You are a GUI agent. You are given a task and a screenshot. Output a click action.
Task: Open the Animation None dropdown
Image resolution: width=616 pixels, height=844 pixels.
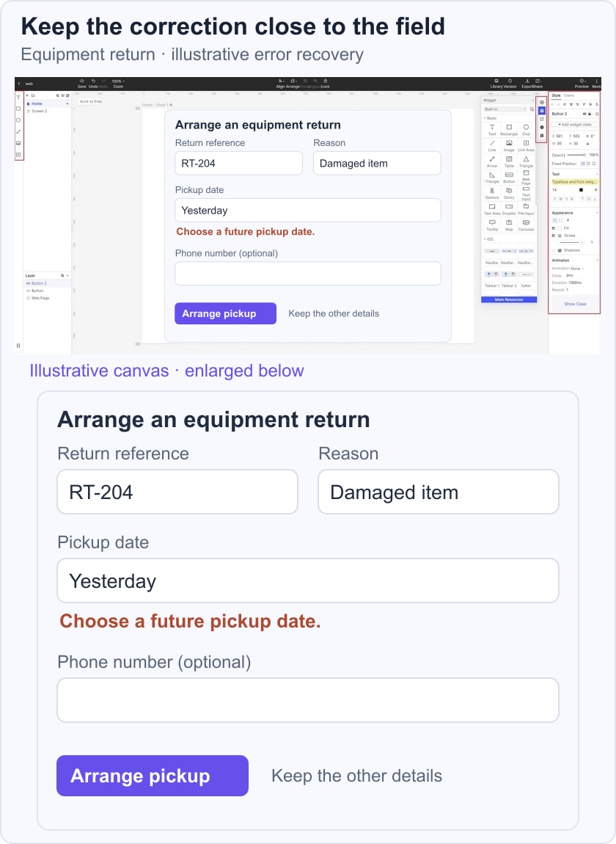tap(577, 269)
